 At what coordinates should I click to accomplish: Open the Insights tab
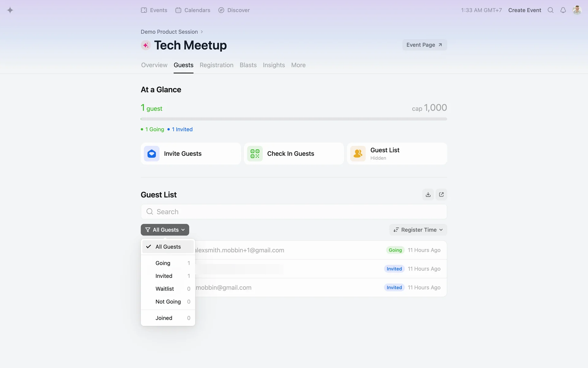coord(274,65)
